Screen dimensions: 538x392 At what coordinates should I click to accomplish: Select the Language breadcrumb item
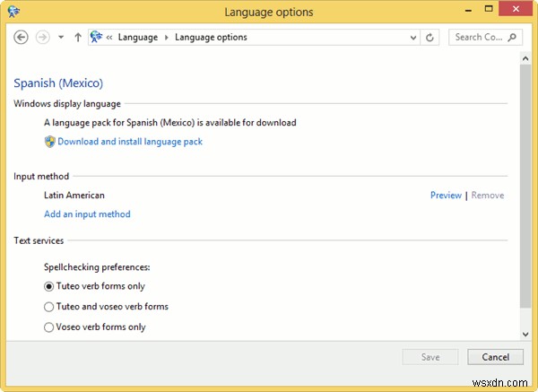138,37
